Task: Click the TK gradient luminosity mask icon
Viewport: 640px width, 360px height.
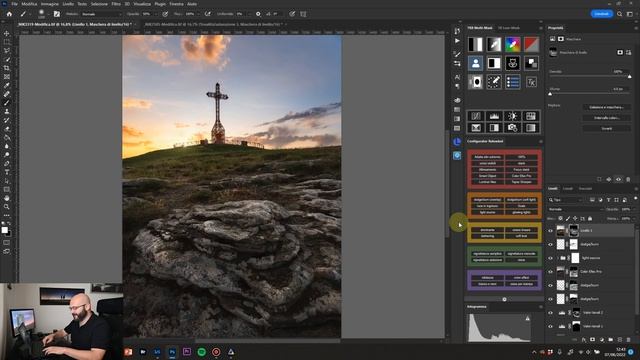Action: click(x=494, y=44)
